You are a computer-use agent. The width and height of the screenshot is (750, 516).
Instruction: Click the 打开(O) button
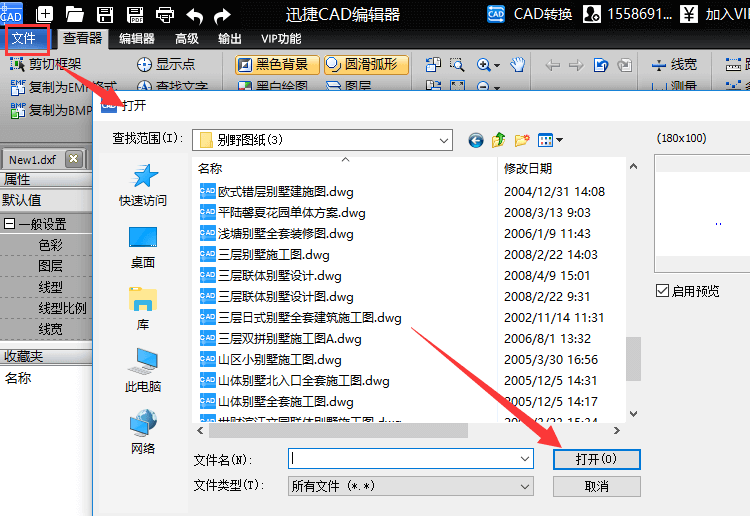pyautogui.click(x=596, y=459)
